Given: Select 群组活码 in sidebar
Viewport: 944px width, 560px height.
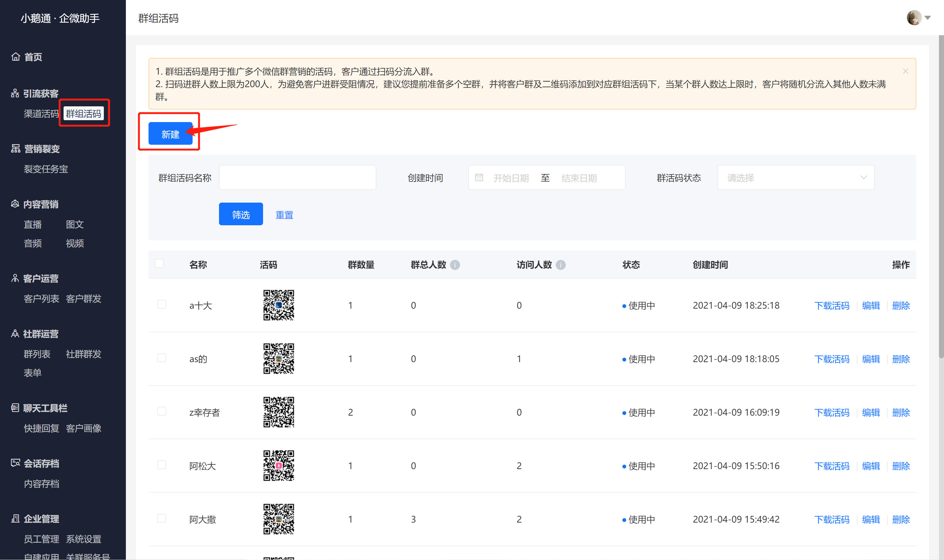Looking at the screenshot, I should 83,114.
